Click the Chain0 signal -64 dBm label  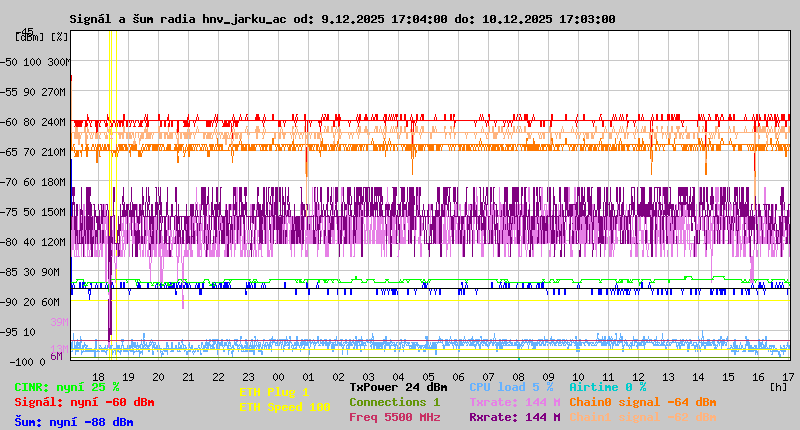pyautogui.click(x=642, y=402)
